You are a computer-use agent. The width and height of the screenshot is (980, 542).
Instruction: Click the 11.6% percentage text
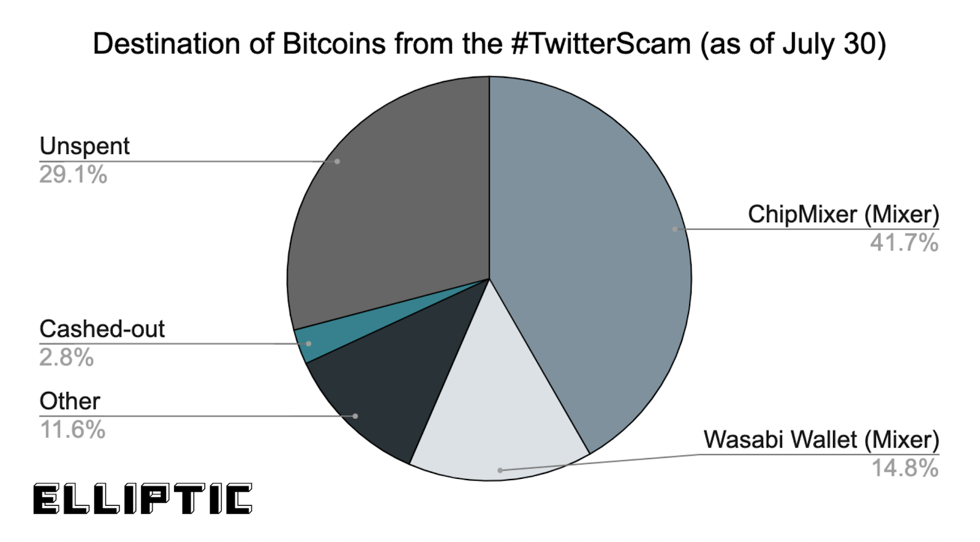point(72,429)
